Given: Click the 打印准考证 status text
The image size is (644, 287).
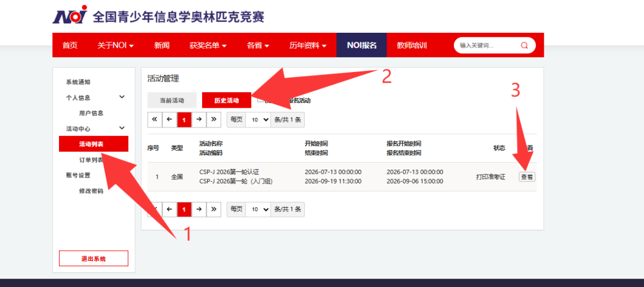Looking at the screenshot, I should point(490,177).
